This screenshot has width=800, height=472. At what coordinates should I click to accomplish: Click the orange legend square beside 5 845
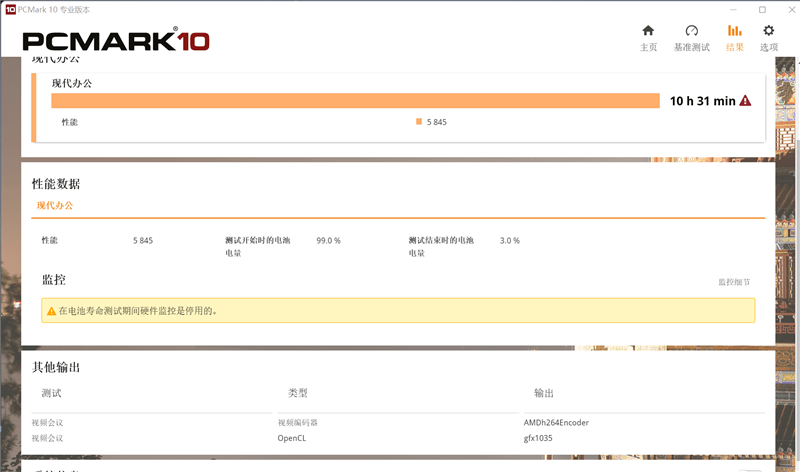tap(419, 121)
